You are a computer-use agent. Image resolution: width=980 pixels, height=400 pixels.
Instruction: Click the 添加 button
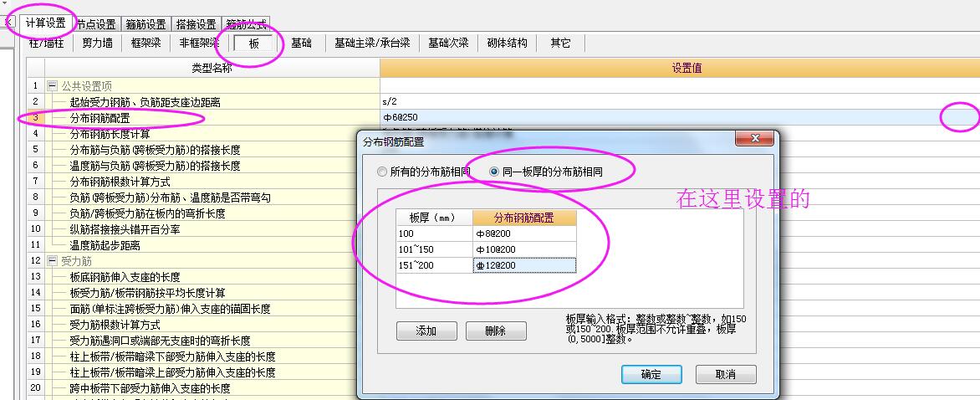pyautogui.click(x=426, y=331)
